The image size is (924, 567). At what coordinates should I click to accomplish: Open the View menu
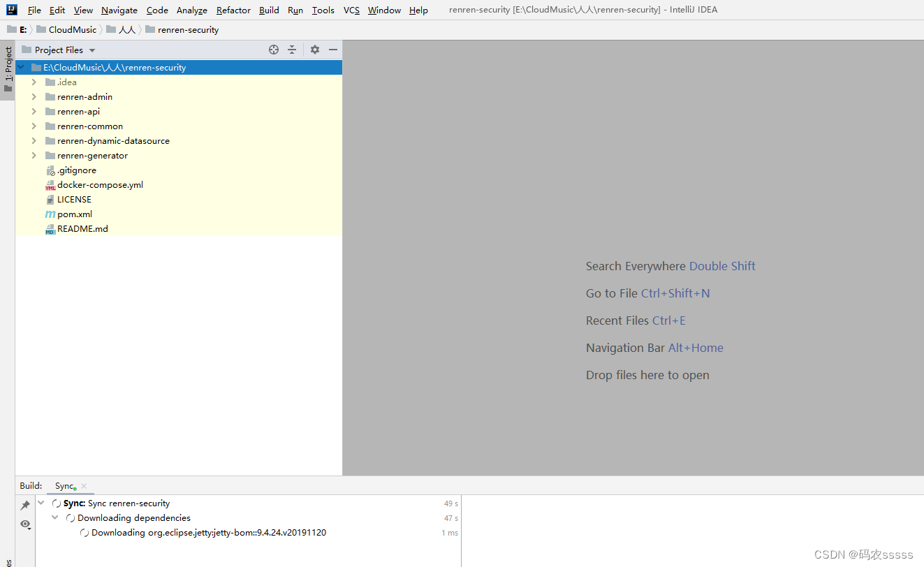pos(83,10)
